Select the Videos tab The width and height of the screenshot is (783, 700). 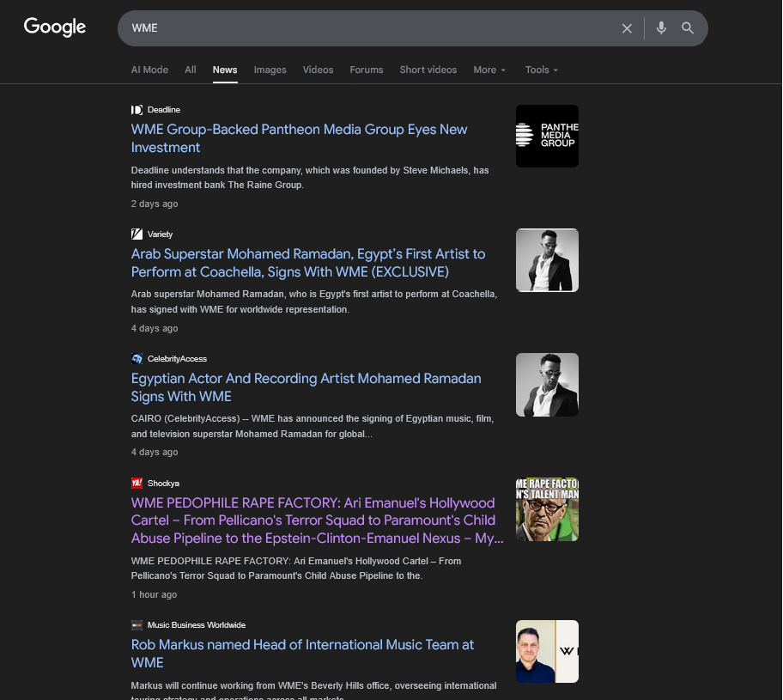(x=318, y=70)
